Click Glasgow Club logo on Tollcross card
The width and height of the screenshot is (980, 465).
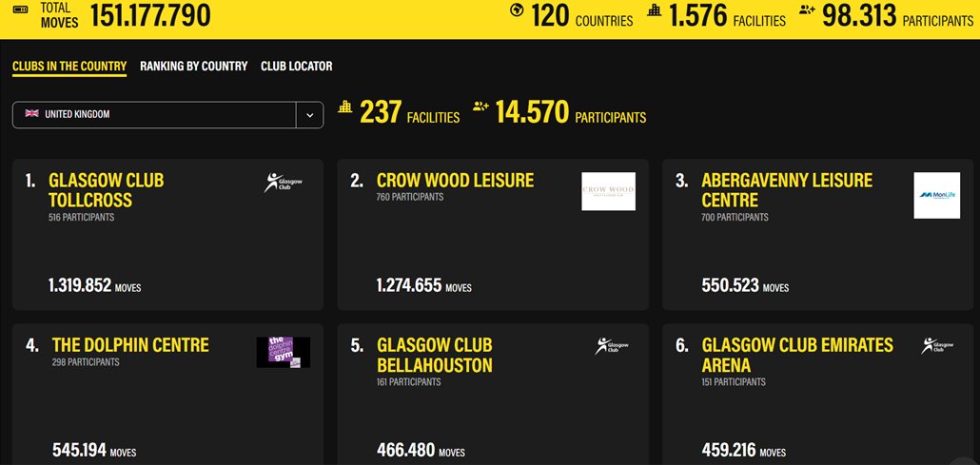(x=284, y=182)
